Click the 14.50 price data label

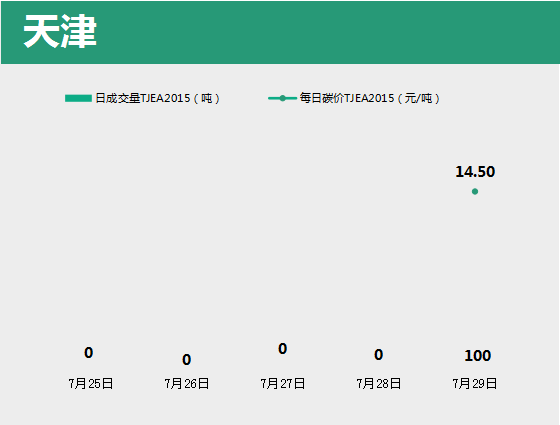[475, 172]
